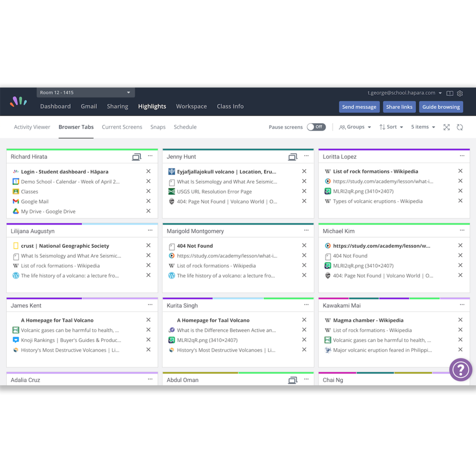Open the Class Info menu

tap(230, 106)
